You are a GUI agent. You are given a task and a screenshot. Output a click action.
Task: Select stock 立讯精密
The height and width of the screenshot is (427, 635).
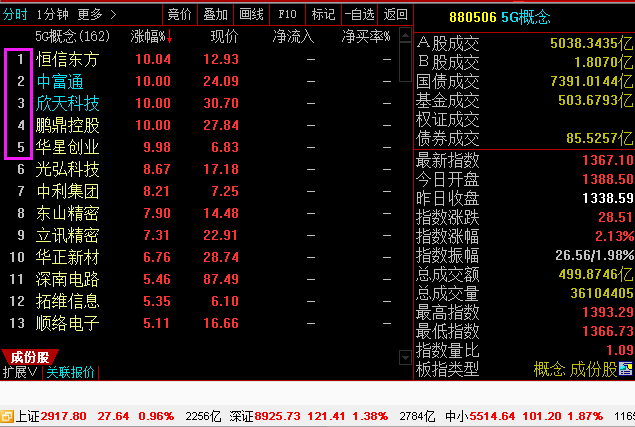[67, 235]
